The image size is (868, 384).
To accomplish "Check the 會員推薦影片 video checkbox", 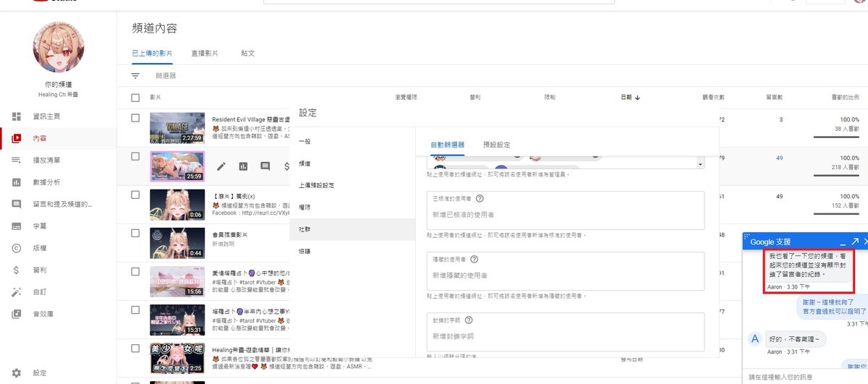I will (135, 234).
